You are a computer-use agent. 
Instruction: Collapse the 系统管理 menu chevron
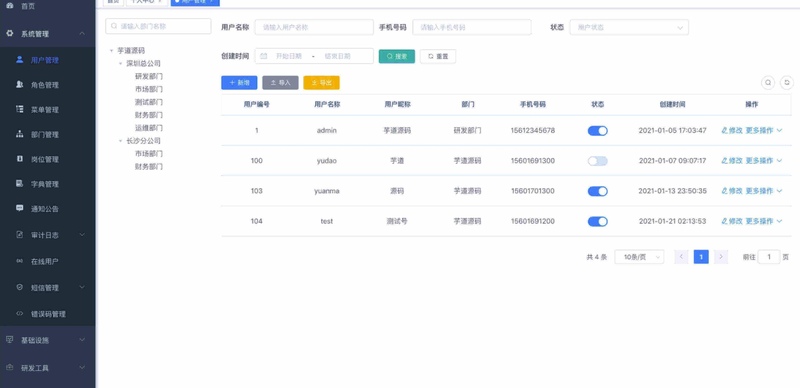click(82, 34)
